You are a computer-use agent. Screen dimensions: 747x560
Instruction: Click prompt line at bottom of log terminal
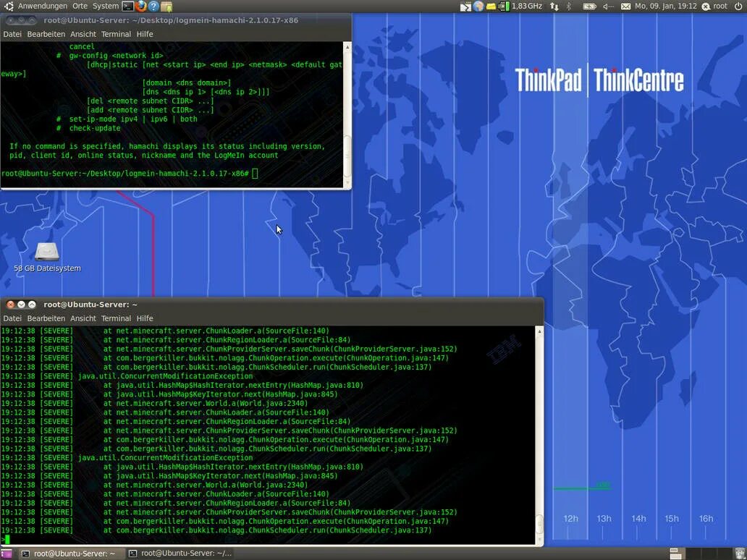5,540
